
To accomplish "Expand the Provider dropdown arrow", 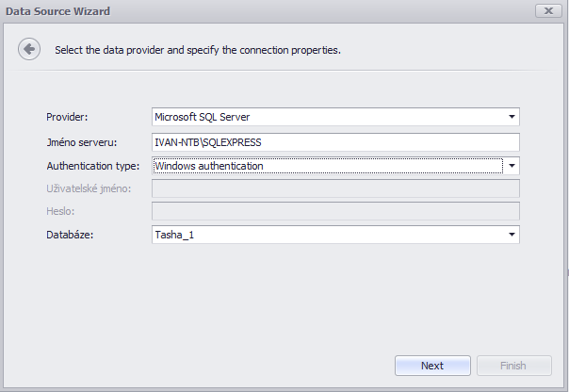I will tap(512, 117).
